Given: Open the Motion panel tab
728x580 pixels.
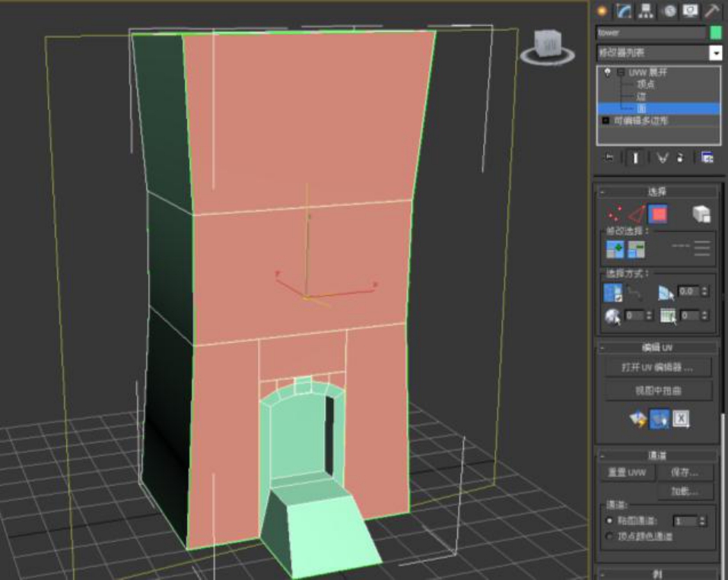Looking at the screenshot, I should 669,11.
